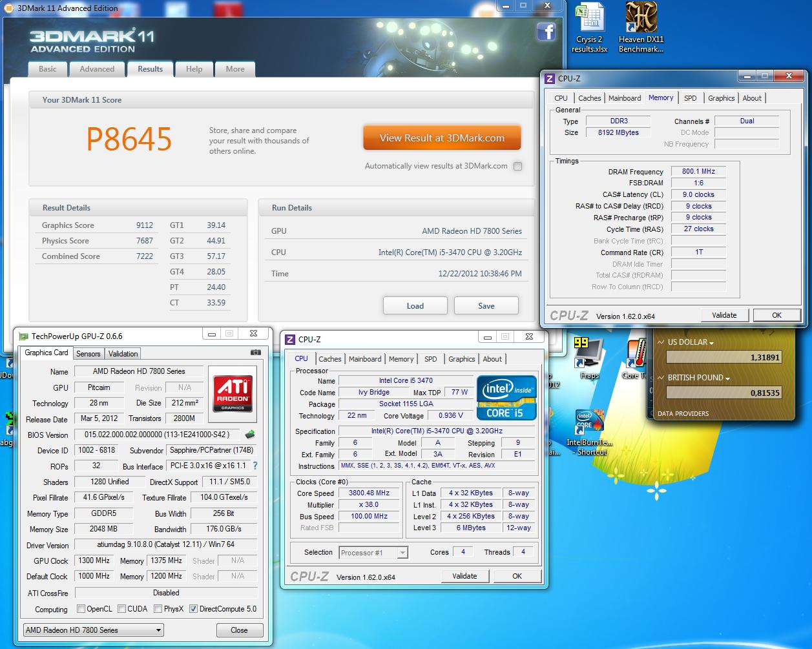Toggle OpenCL computing checkbox
Viewport: 812px width, 649px height.
[x=81, y=608]
